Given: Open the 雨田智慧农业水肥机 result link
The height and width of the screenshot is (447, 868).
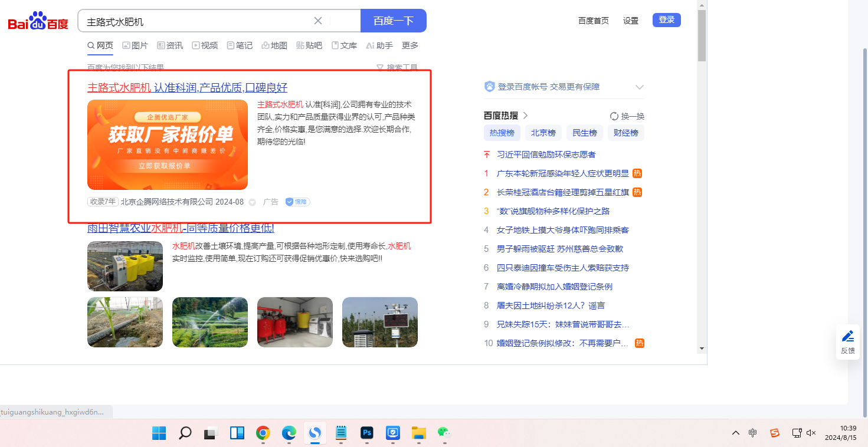Looking at the screenshot, I should tap(181, 228).
